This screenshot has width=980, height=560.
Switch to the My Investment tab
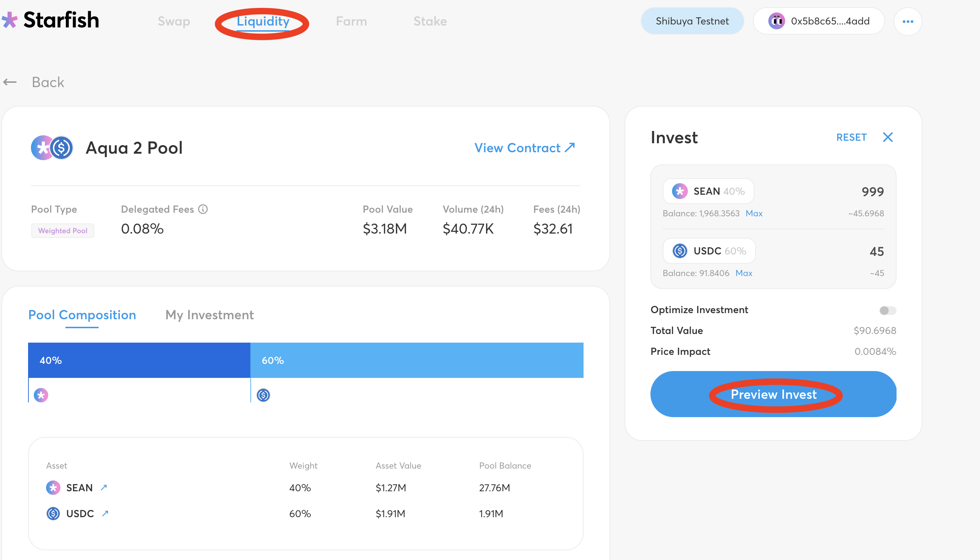tap(209, 315)
